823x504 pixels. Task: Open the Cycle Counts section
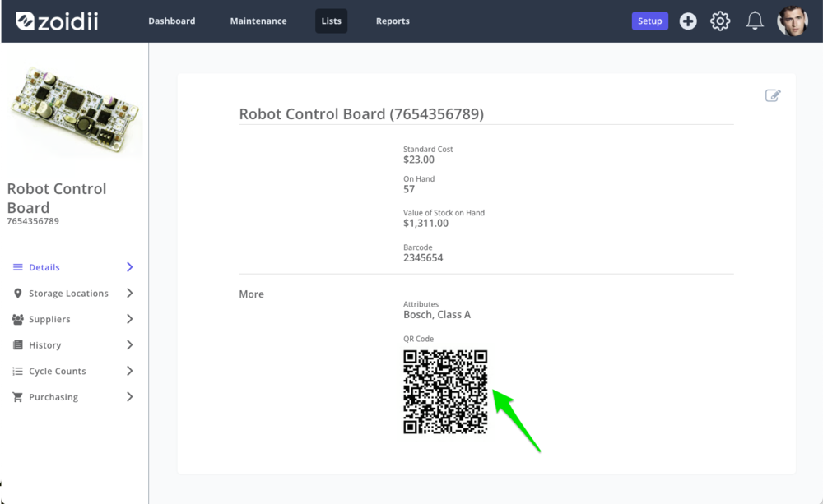click(x=58, y=371)
